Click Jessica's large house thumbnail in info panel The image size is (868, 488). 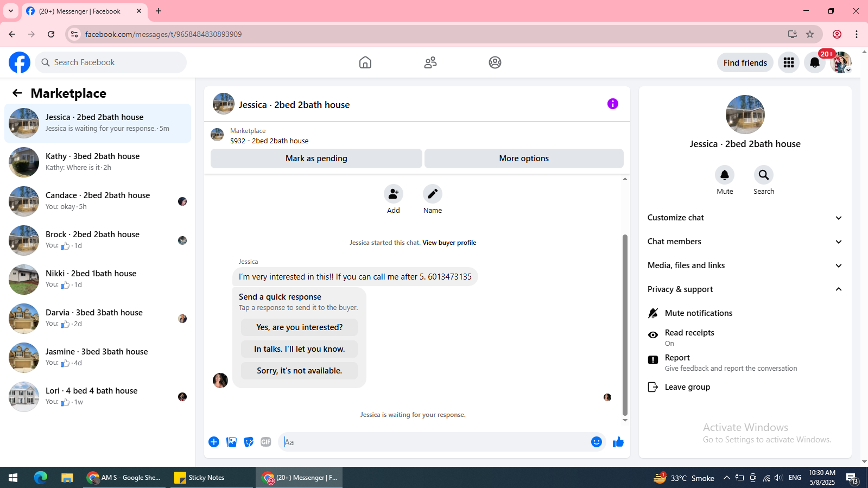point(745,115)
